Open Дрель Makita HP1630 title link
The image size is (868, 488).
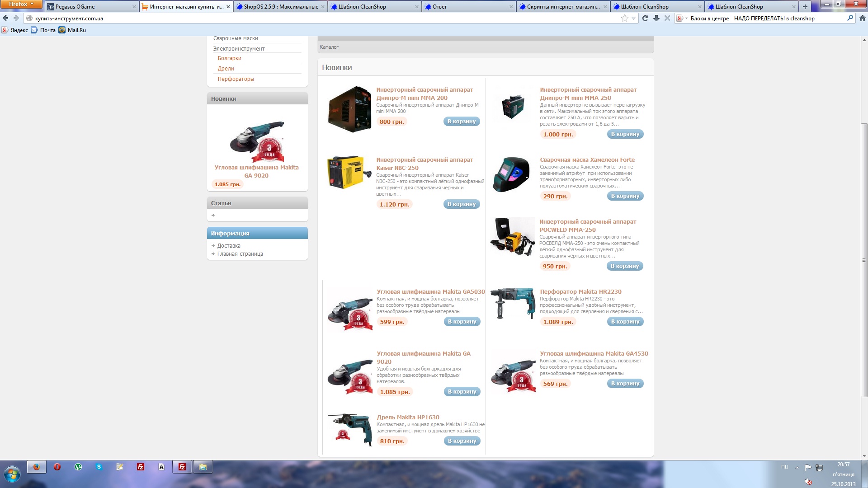[x=408, y=418]
